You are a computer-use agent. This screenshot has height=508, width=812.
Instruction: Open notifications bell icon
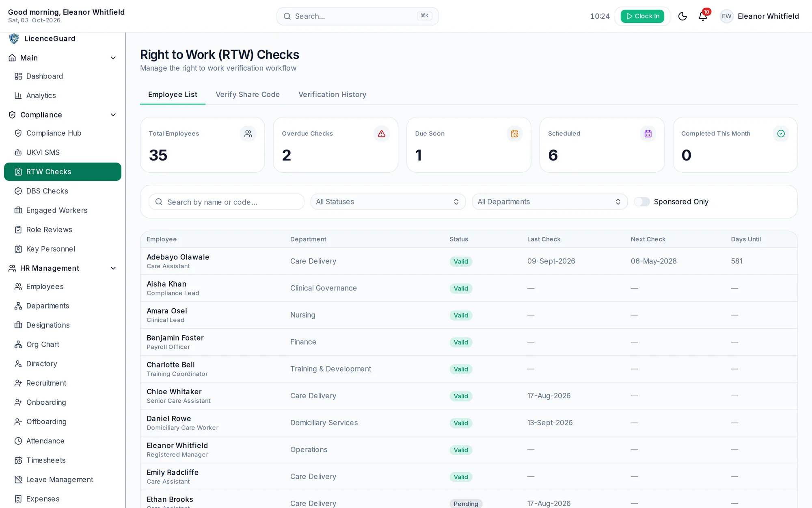coord(703,16)
